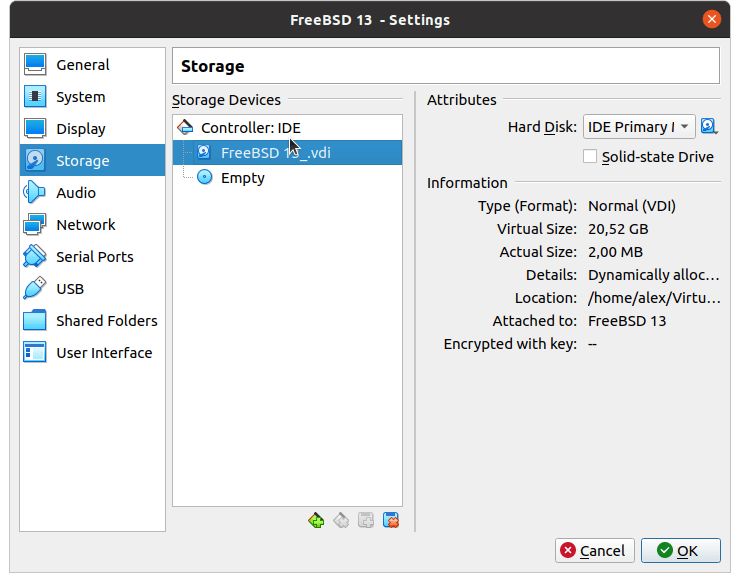Click the /home/alex/Virtu… location value
This screenshot has height=582, width=740.
point(654,298)
